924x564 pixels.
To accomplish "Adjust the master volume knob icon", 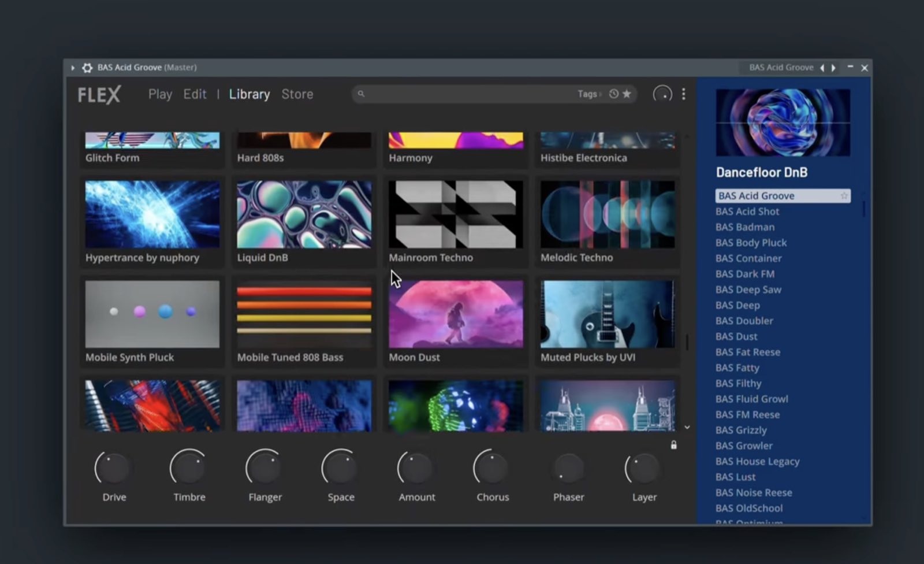I will 662,94.
